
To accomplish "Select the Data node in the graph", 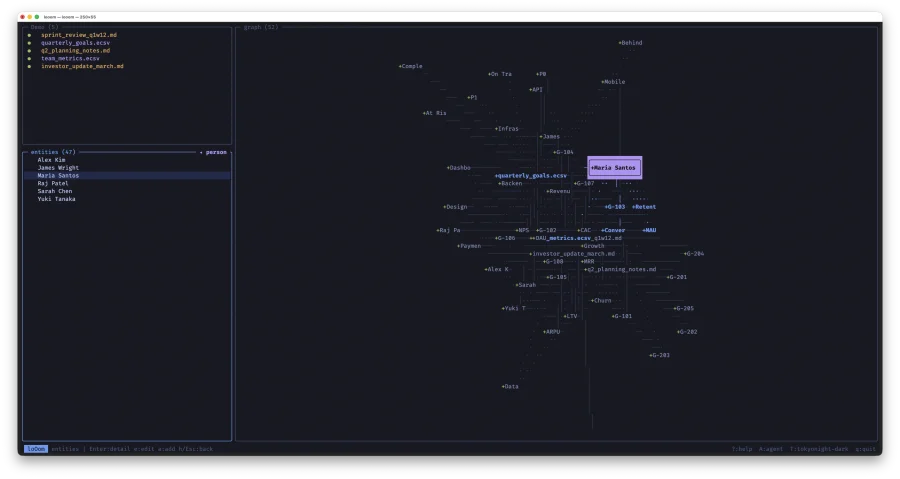I will (510, 386).
